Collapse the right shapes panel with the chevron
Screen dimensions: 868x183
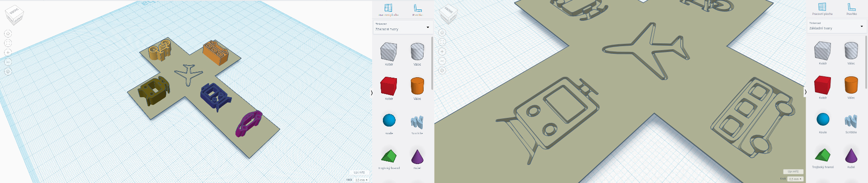805,92
